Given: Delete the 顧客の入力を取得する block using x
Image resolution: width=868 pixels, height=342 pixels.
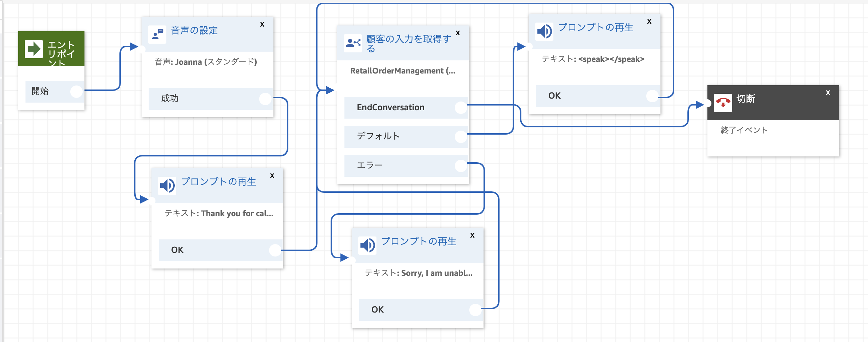Looking at the screenshot, I should point(458,33).
